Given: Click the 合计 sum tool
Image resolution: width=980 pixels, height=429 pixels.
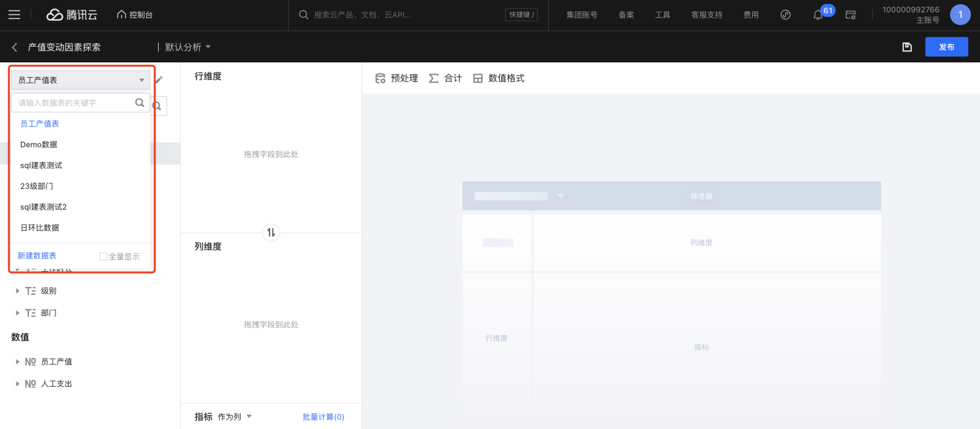Looking at the screenshot, I should (445, 78).
